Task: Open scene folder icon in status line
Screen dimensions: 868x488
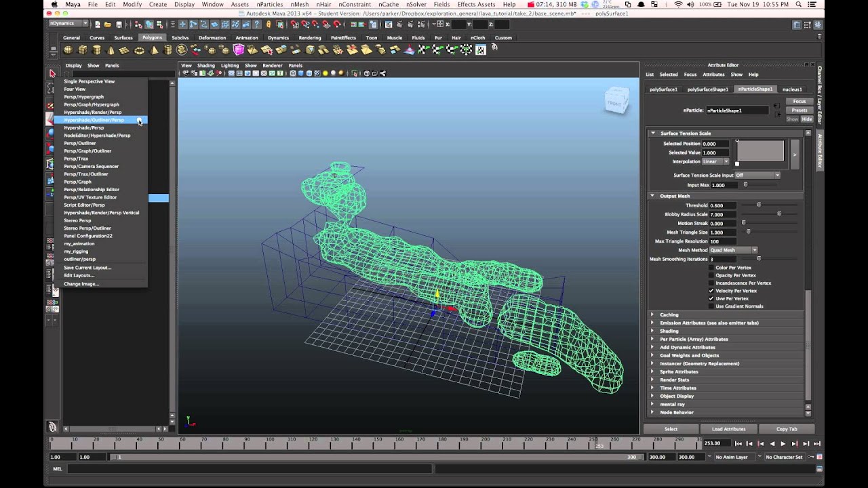Action: pyautogui.click(x=108, y=24)
